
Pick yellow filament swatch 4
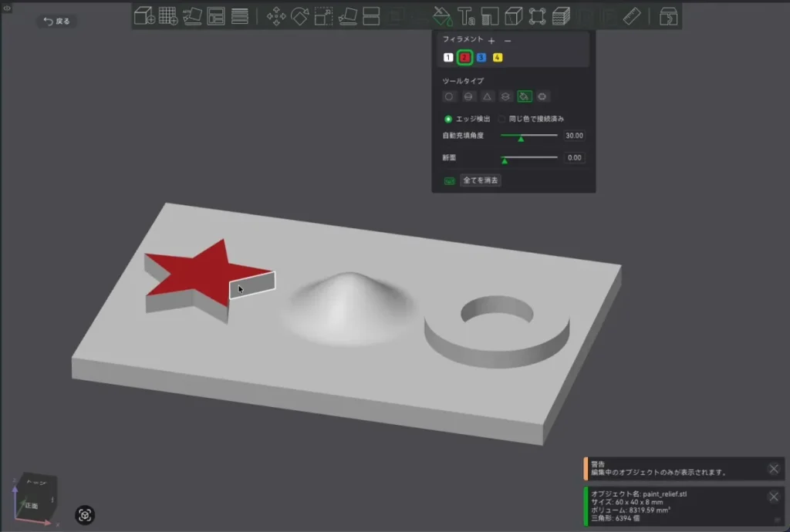(x=498, y=57)
